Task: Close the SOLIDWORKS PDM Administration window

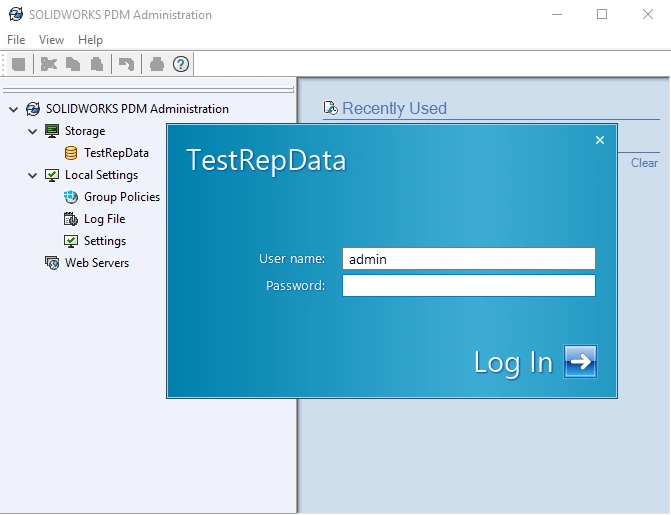Action: [648, 15]
